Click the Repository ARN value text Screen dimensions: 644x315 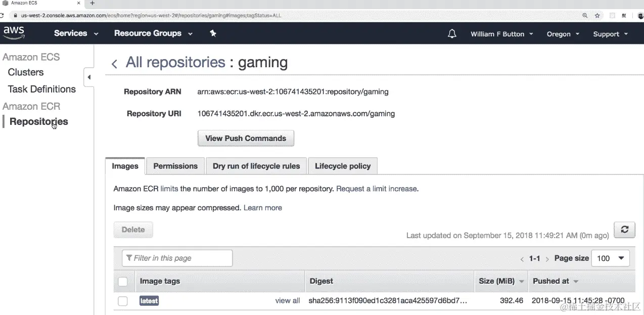click(293, 92)
